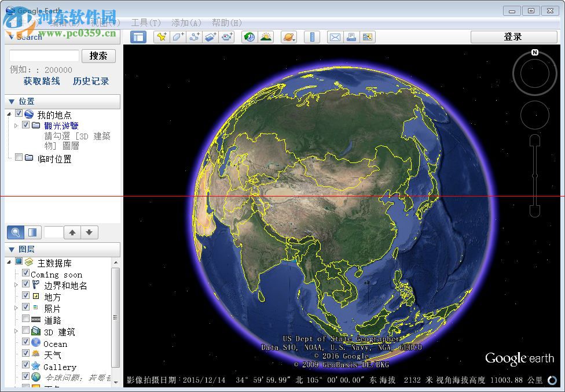565x392 pixels.
Task: Disable the Ocean layer
Action: pos(25,343)
